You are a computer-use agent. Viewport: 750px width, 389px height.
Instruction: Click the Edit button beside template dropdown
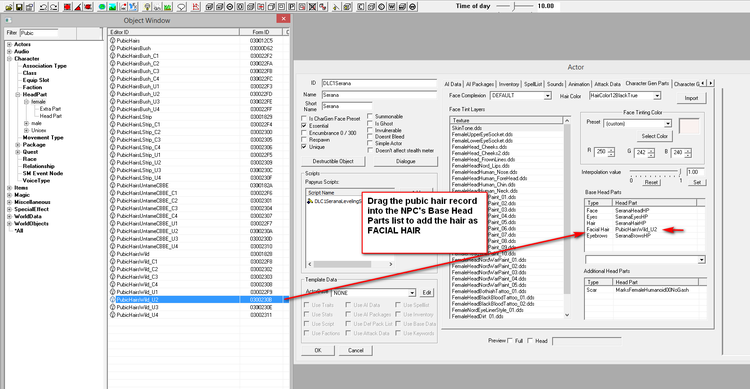(x=427, y=293)
